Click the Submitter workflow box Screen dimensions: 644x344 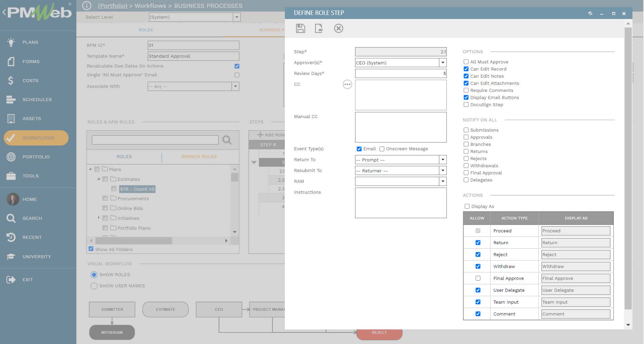112,309
